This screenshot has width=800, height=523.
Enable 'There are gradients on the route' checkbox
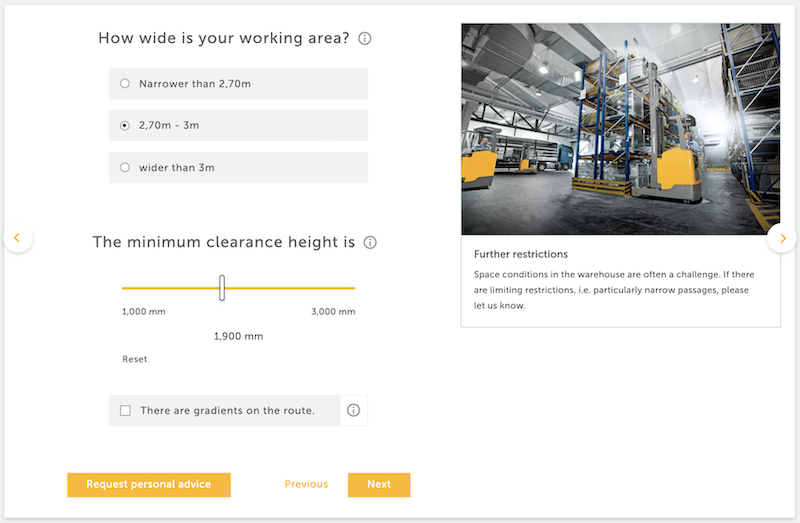tap(125, 410)
